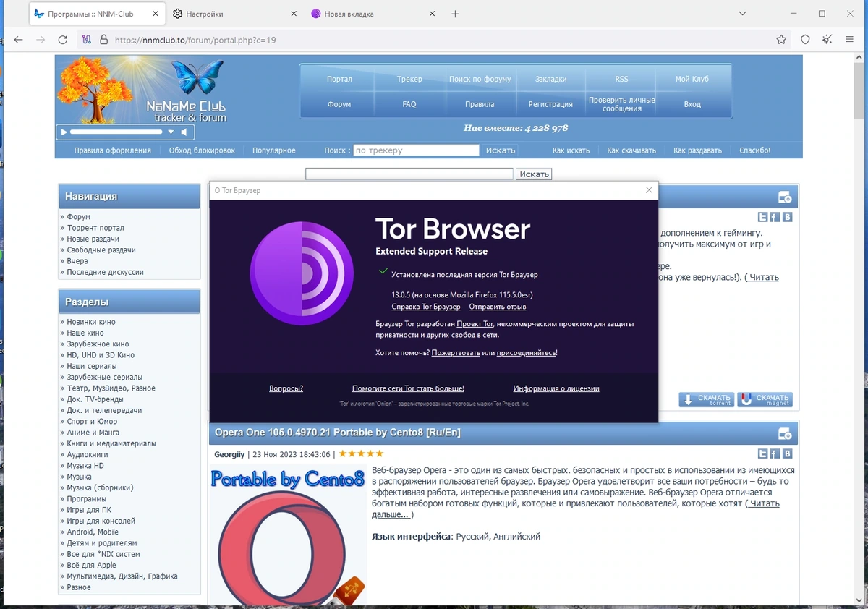Switch to the Новая вкладка tab

[x=373, y=14]
